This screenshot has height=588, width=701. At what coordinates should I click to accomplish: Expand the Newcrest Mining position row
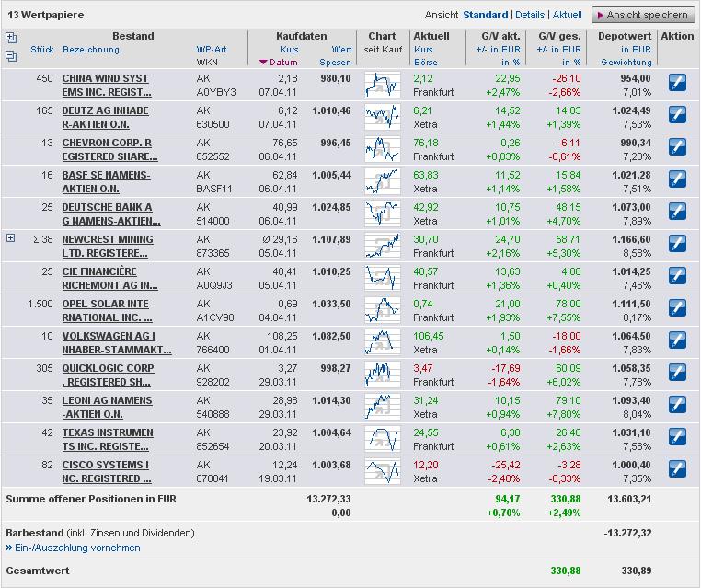click(11, 238)
